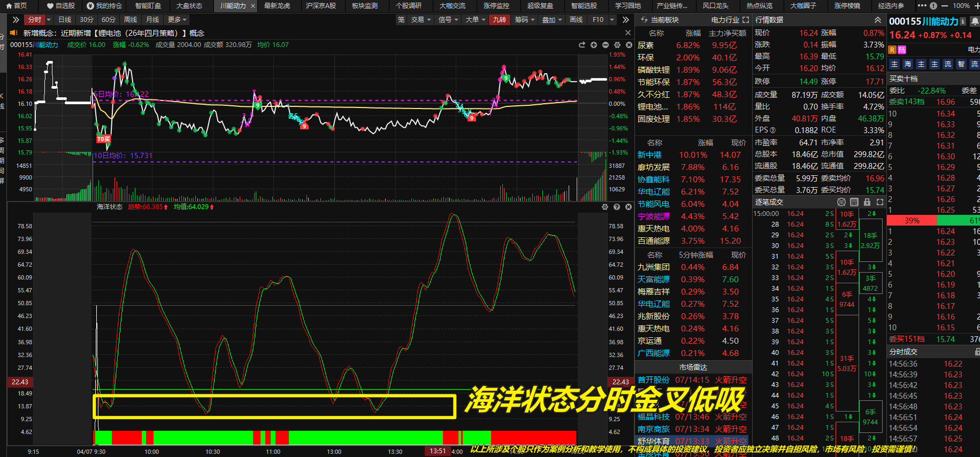
Task: Toggle the lock icon in 逐笔成交 header
Action: (867, 202)
